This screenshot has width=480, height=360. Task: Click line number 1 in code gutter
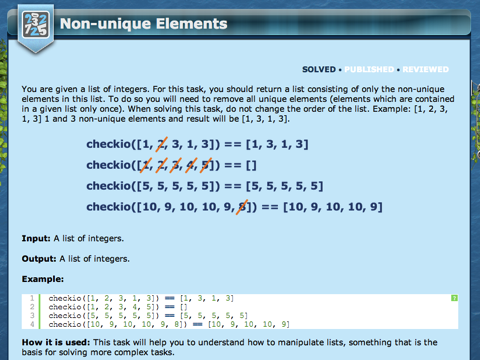tap(32, 298)
